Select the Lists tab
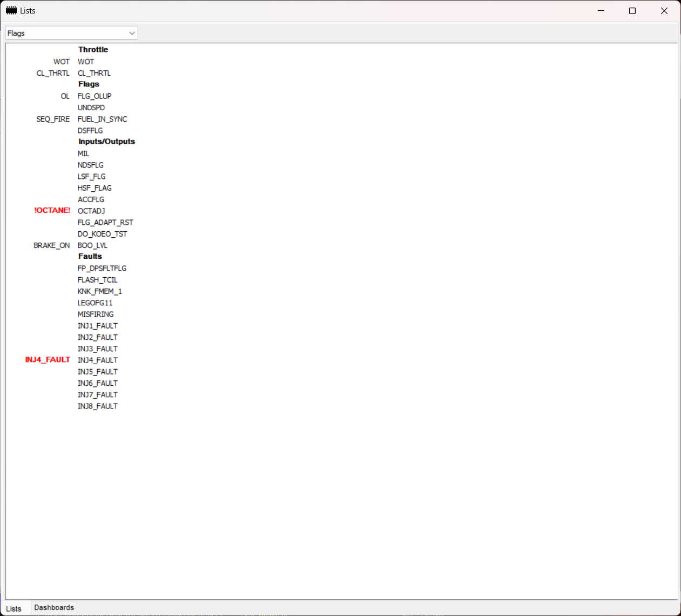The image size is (681, 616). point(14,608)
